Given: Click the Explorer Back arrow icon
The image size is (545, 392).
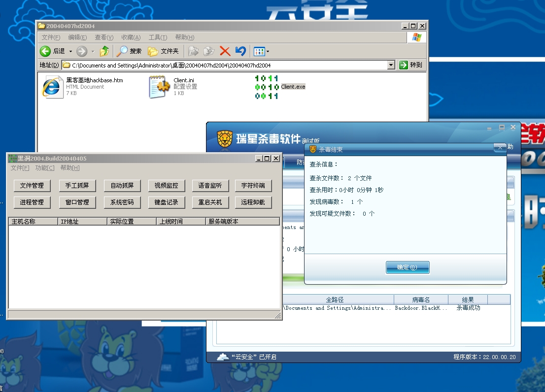Looking at the screenshot, I should coord(45,51).
